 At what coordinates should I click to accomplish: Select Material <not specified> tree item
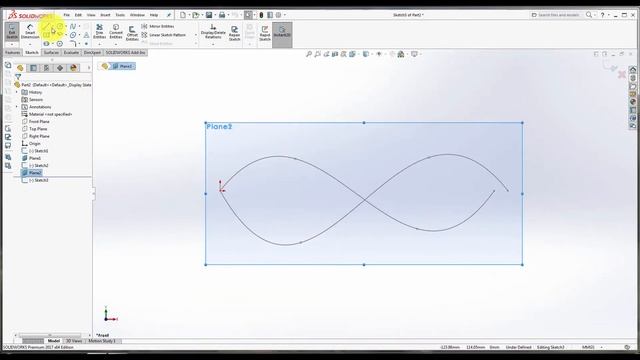tap(47, 114)
